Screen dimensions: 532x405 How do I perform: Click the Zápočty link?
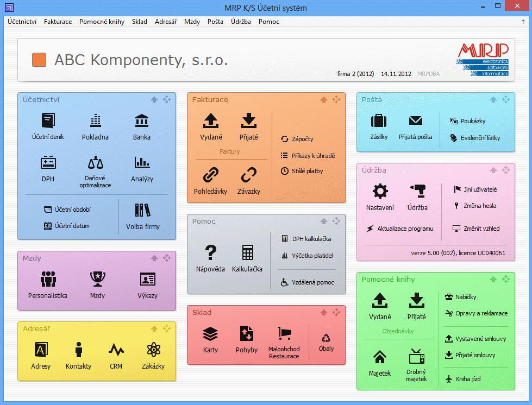coord(297,139)
